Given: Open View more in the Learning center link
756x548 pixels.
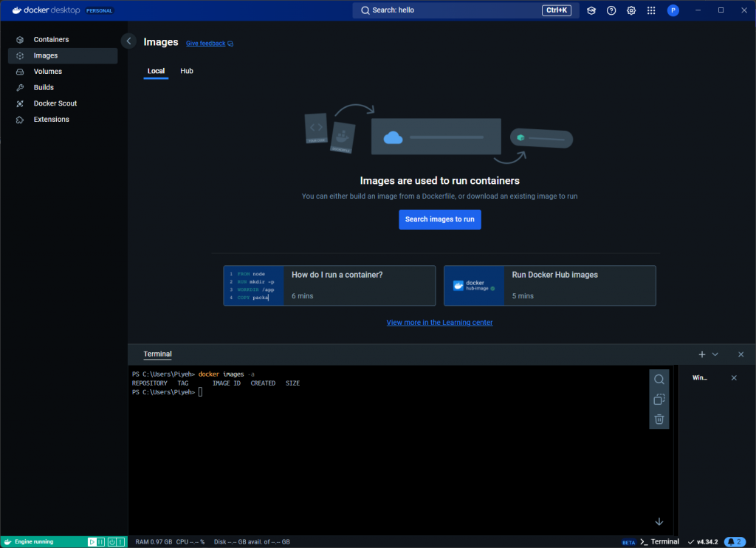Looking at the screenshot, I should [439, 322].
